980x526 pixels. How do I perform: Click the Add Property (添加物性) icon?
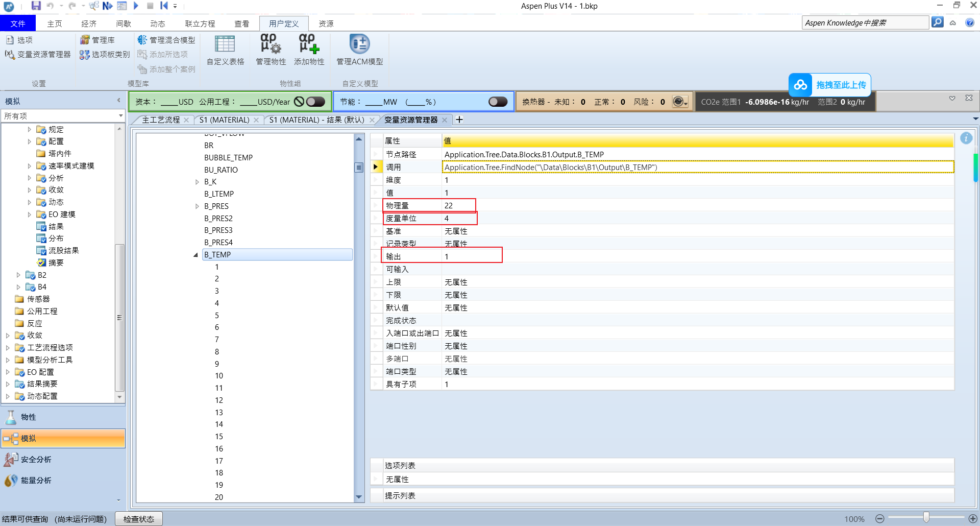pyautogui.click(x=309, y=50)
